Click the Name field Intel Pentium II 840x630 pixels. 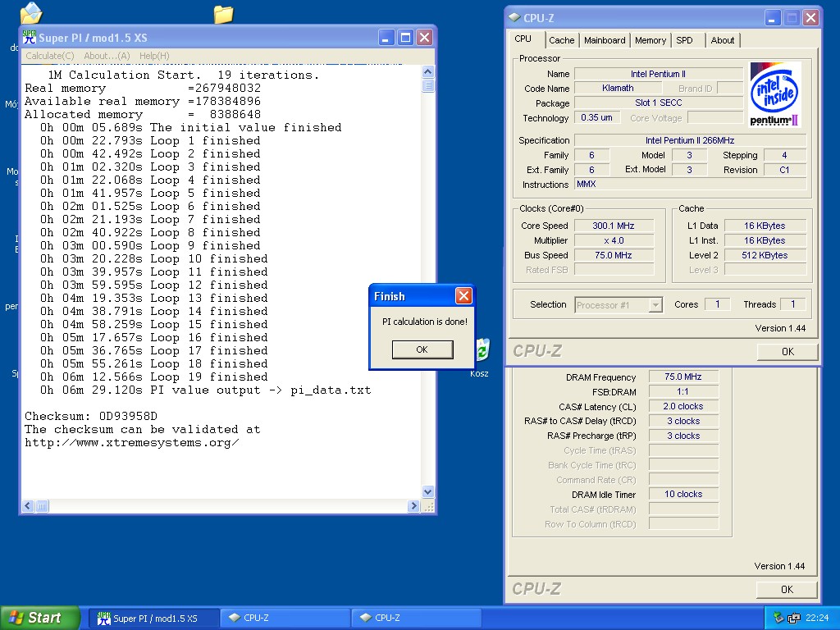tap(659, 74)
